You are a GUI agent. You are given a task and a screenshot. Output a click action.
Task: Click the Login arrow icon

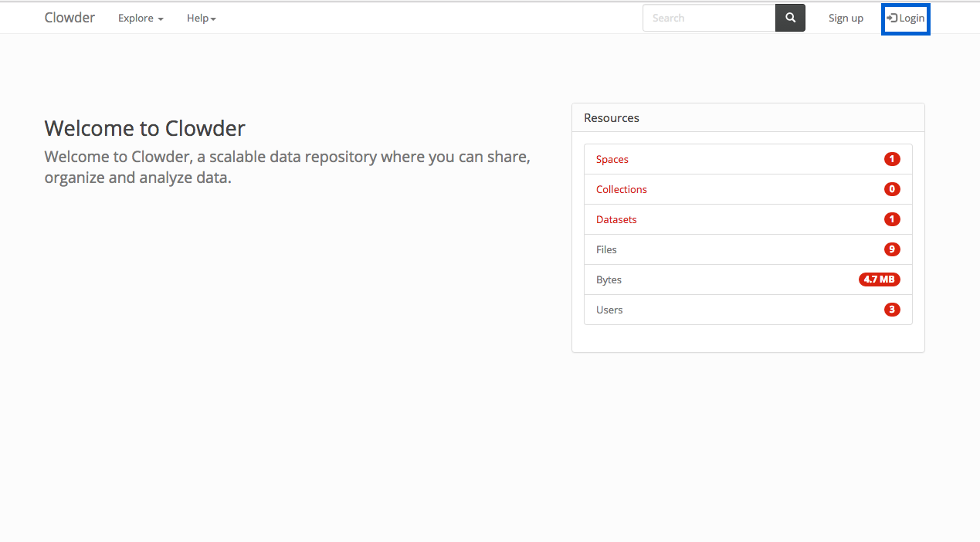(892, 18)
